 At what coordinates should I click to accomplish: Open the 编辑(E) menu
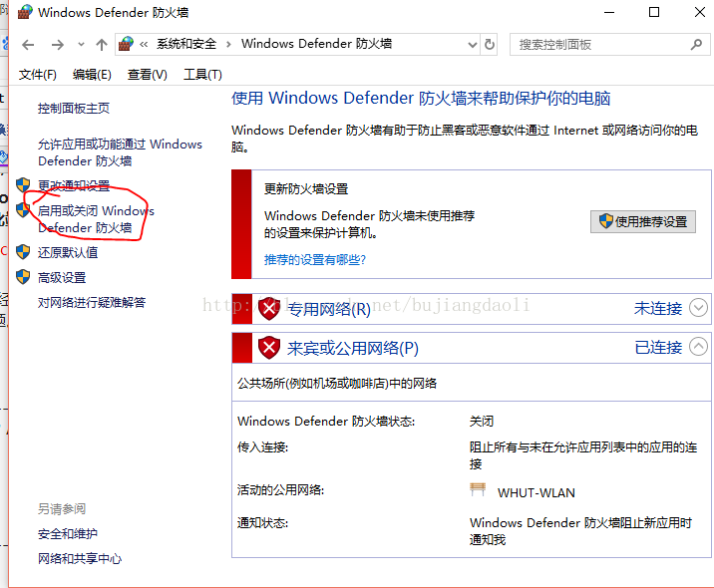[x=92, y=75]
